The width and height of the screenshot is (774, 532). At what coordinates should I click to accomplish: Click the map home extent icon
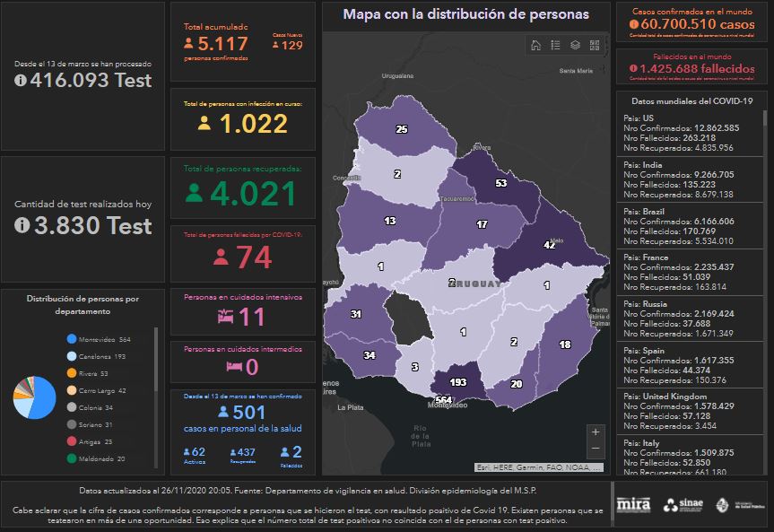point(535,46)
